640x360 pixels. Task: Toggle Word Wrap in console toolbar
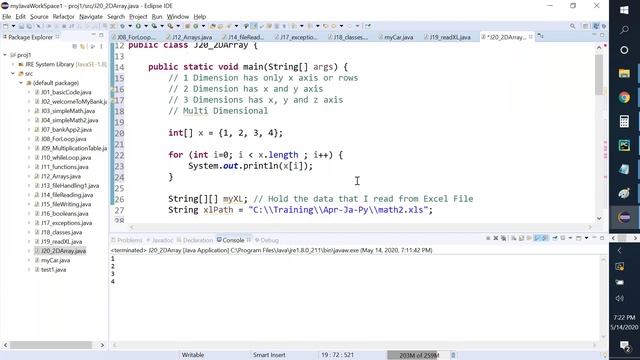(529, 238)
